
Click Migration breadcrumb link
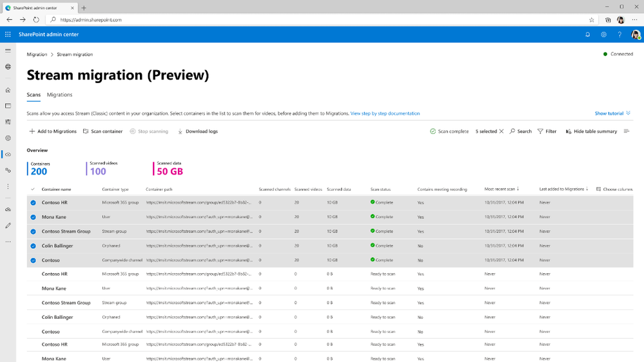coord(37,54)
